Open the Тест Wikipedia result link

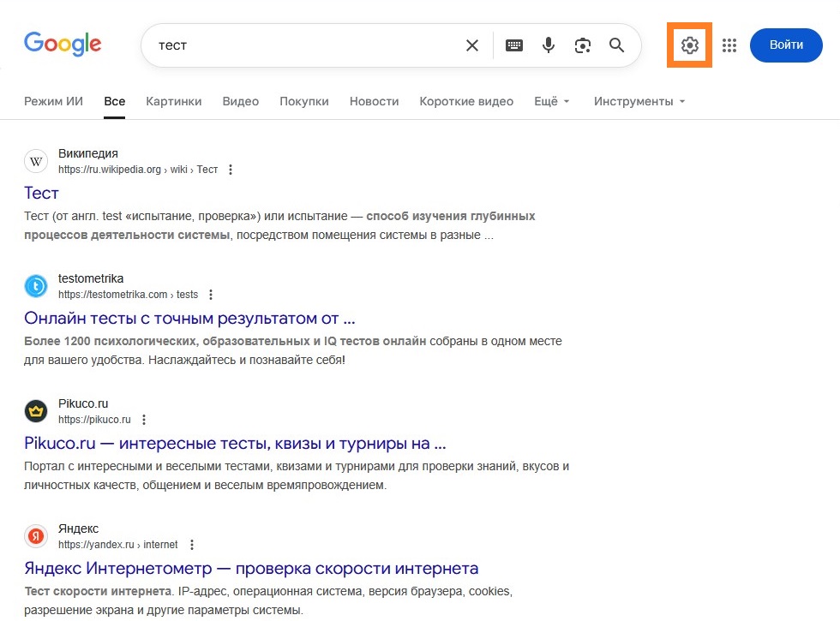41,193
